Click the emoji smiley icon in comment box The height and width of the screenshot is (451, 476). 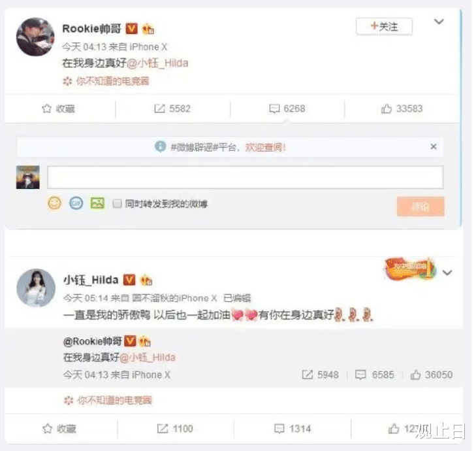click(55, 203)
